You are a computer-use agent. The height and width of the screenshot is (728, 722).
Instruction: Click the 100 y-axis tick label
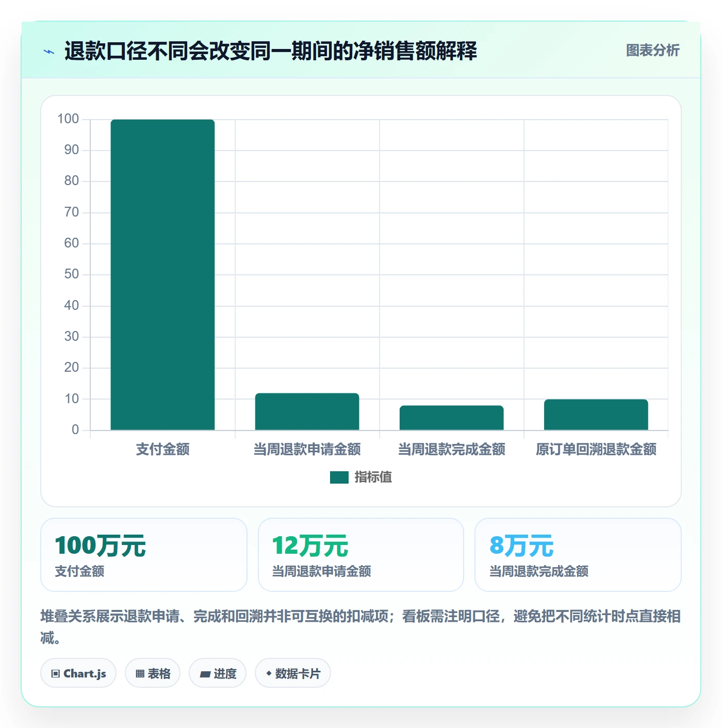(x=68, y=119)
